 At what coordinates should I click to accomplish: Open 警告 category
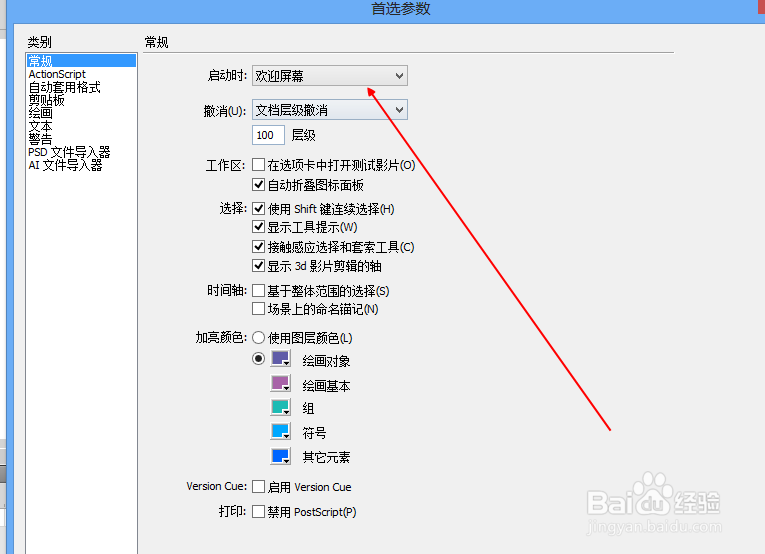tap(40, 139)
